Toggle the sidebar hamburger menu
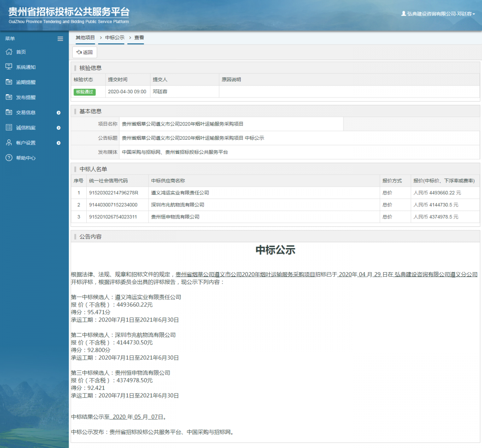Screen dimensions: 482x448 tap(60, 39)
